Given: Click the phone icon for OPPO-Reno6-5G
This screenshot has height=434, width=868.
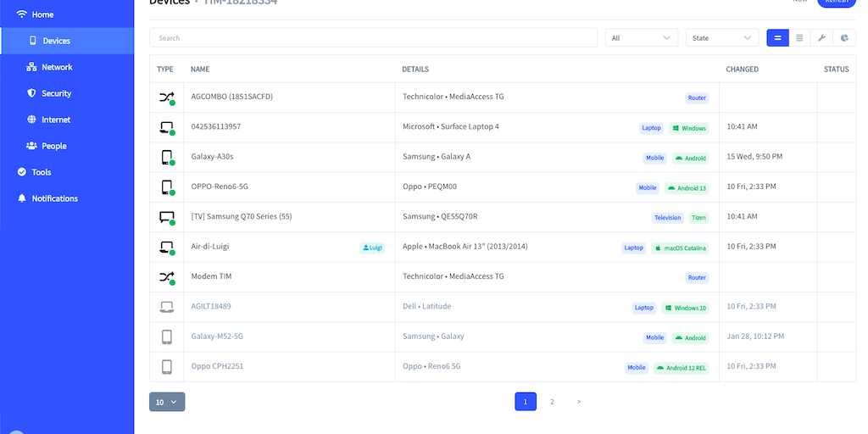Looking at the screenshot, I should (167, 187).
